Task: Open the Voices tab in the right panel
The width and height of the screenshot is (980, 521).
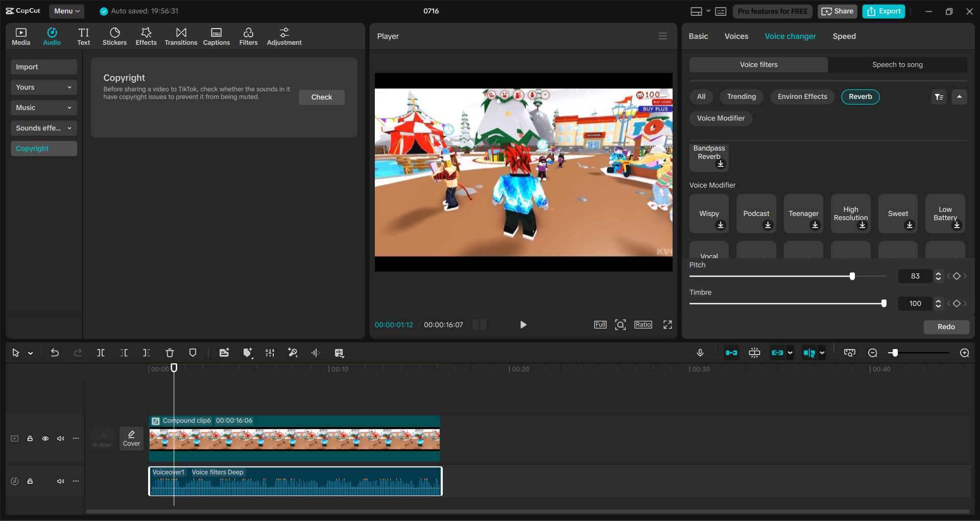Action: [736, 36]
